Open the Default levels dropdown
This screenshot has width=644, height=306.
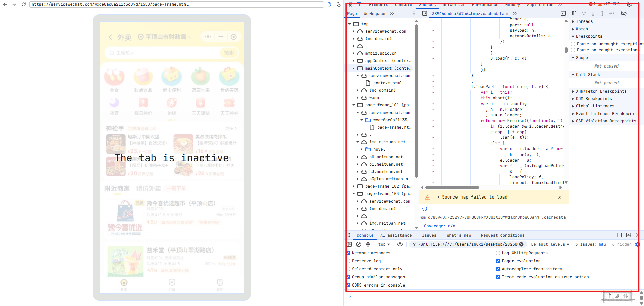[550, 244]
